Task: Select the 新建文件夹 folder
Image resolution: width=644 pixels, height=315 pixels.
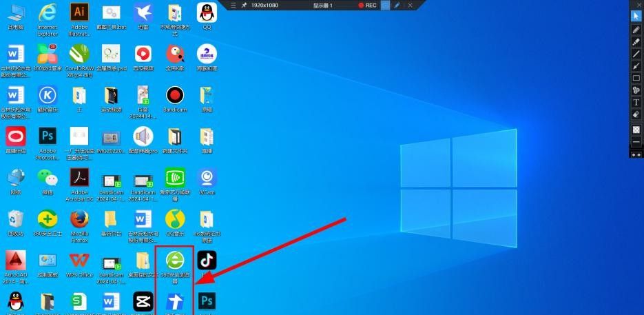Action: click(176, 140)
